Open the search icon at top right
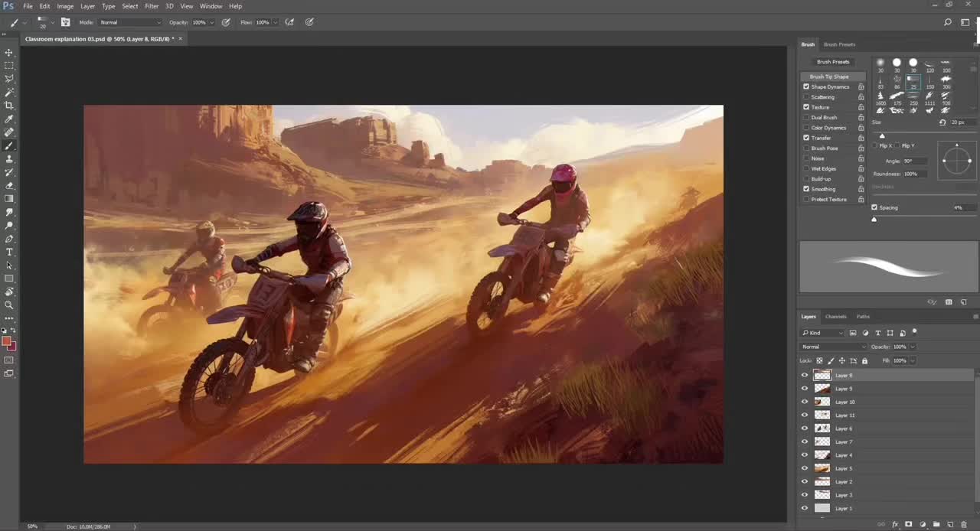The image size is (980, 531). coord(948,22)
